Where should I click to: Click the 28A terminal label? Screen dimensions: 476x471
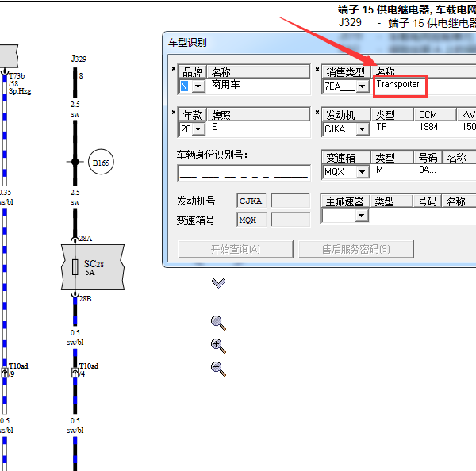[x=86, y=238]
